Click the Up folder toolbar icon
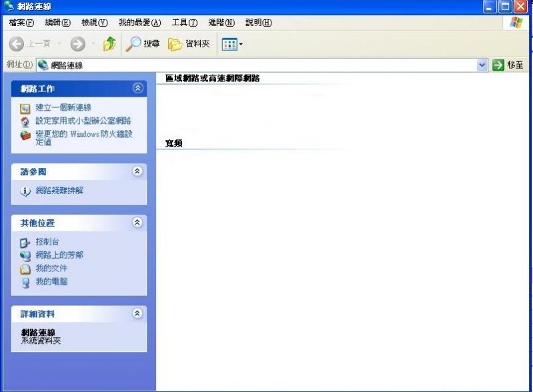This screenshot has width=533, height=392. (109, 44)
